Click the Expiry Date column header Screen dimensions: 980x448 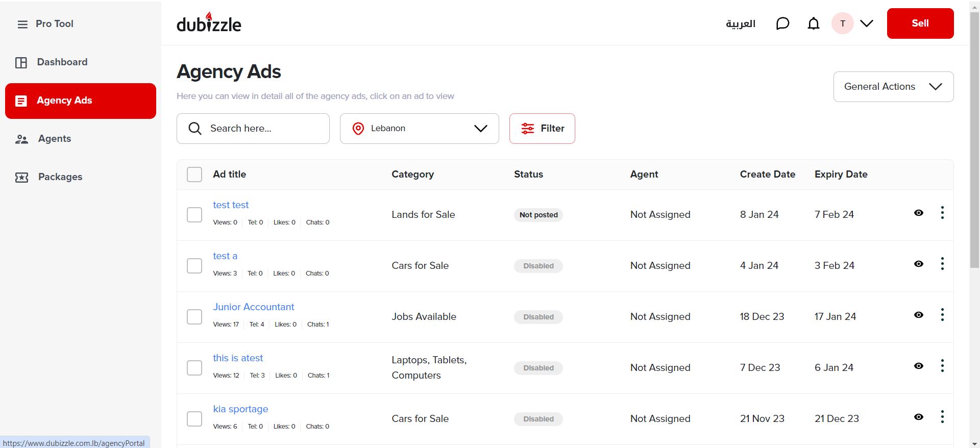pos(841,175)
